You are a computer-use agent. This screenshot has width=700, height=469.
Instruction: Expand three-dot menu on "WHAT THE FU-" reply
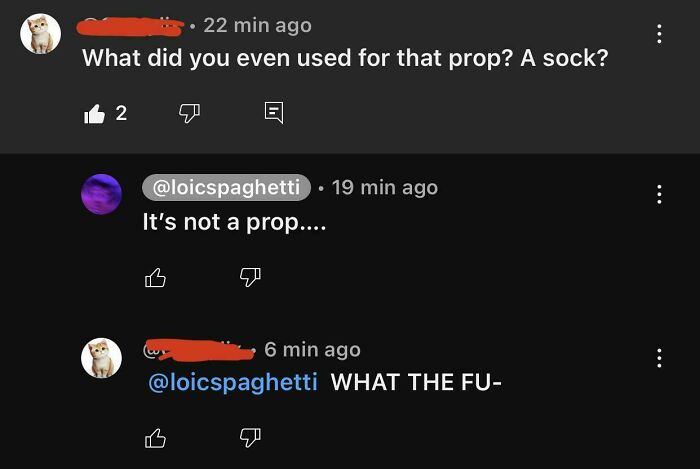pyautogui.click(x=658, y=357)
